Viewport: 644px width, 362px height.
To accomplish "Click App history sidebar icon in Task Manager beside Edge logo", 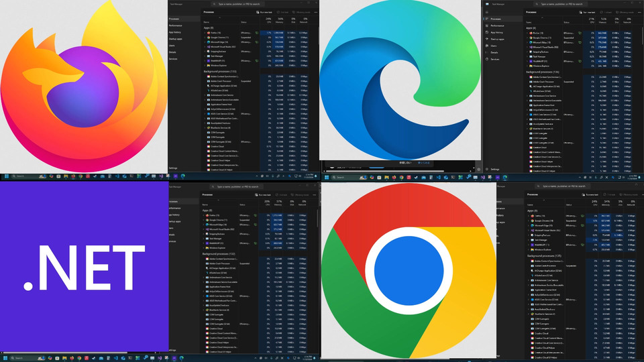I will [x=487, y=32].
